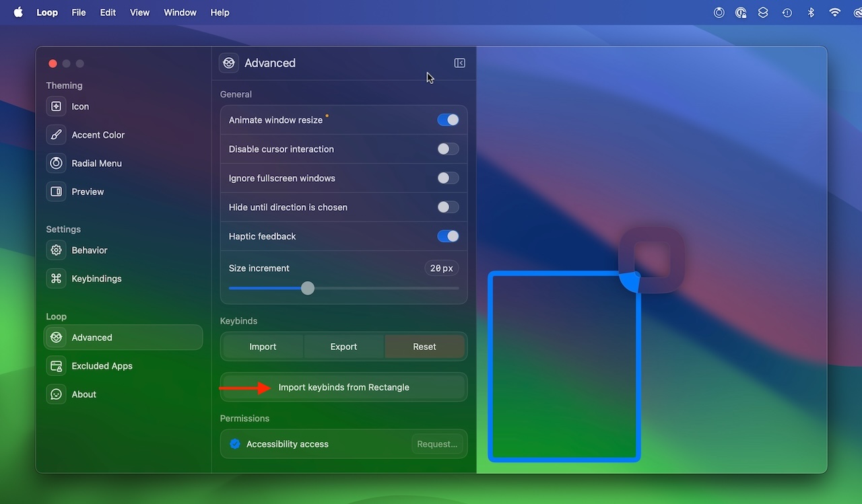Click the Preview sidebar icon
Viewport: 862px width, 504px height.
pyautogui.click(x=57, y=192)
